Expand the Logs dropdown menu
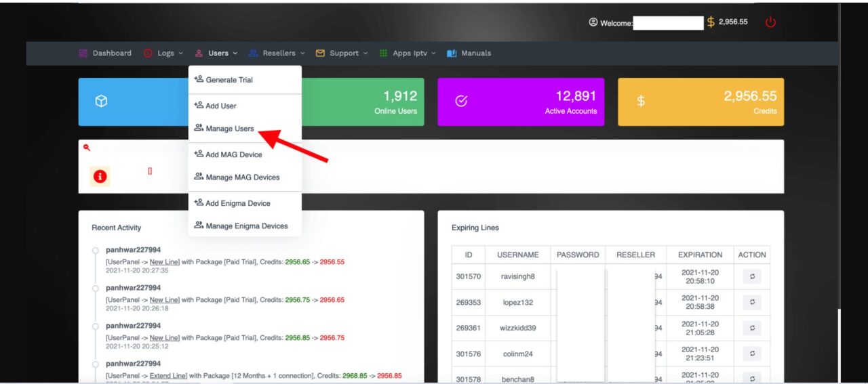The width and height of the screenshot is (868, 384). tap(163, 54)
